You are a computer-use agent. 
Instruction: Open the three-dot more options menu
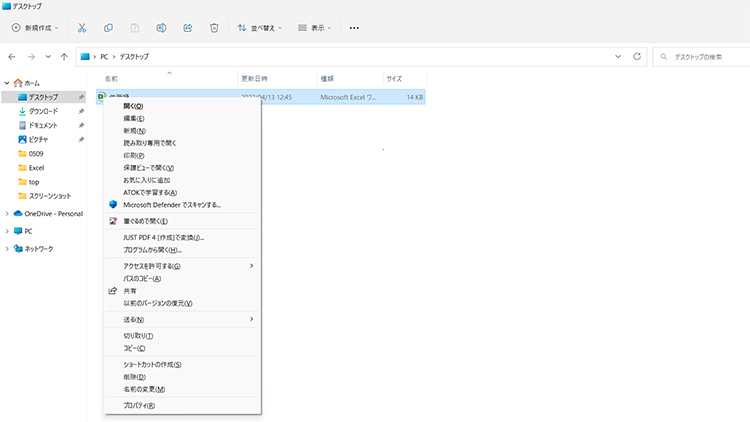[353, 28]
